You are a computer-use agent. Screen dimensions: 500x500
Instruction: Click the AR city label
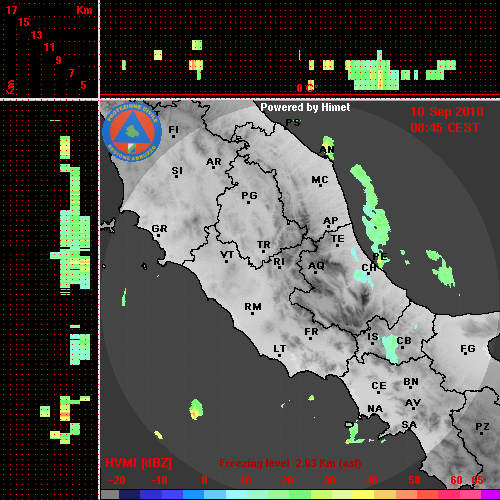pyautogui.click(x=214, y=162)
